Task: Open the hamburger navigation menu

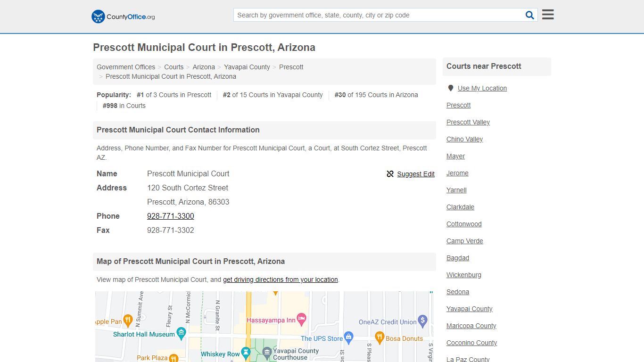Action: 547,14
